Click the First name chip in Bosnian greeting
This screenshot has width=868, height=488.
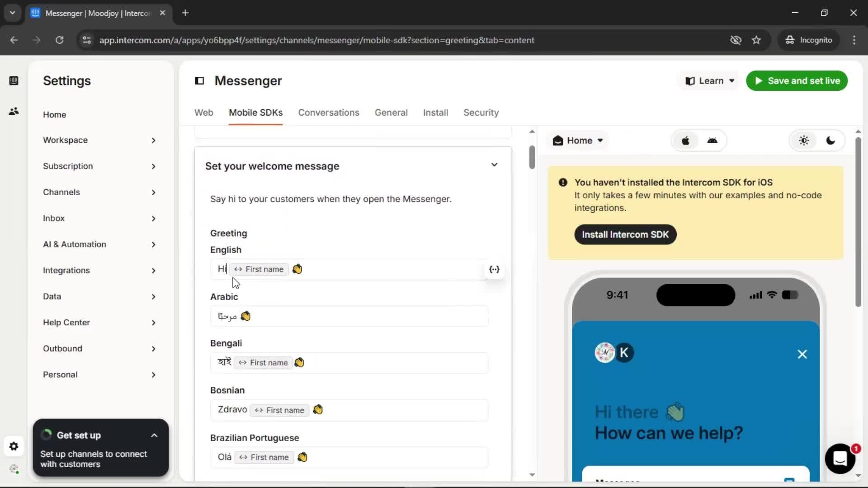279,410
